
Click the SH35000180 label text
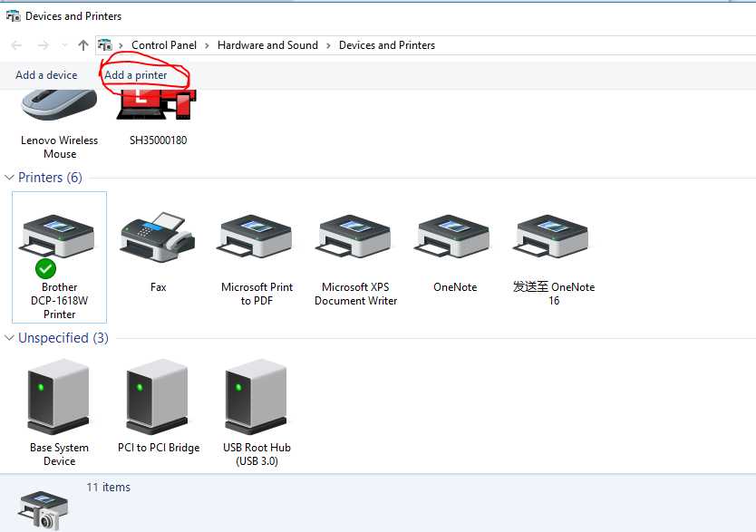tap(158, 140)
